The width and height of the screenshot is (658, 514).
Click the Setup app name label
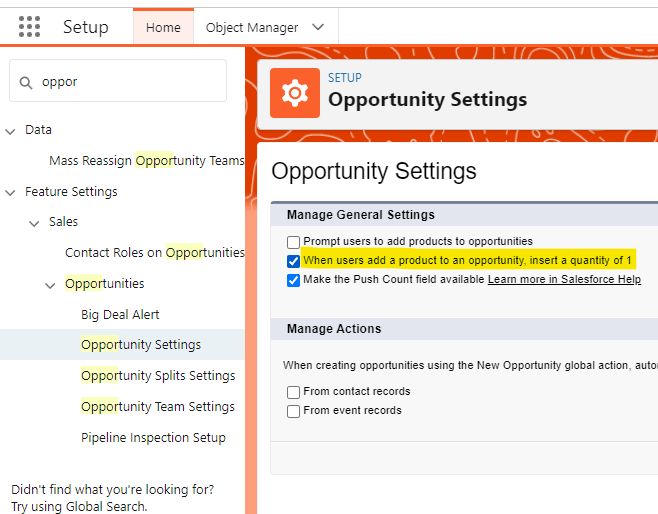tap(86, 27)
